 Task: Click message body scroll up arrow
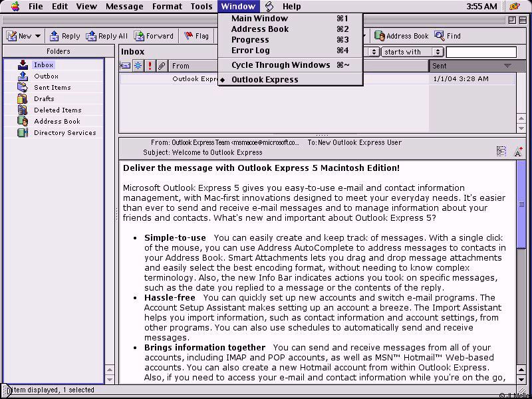[521, 369]
